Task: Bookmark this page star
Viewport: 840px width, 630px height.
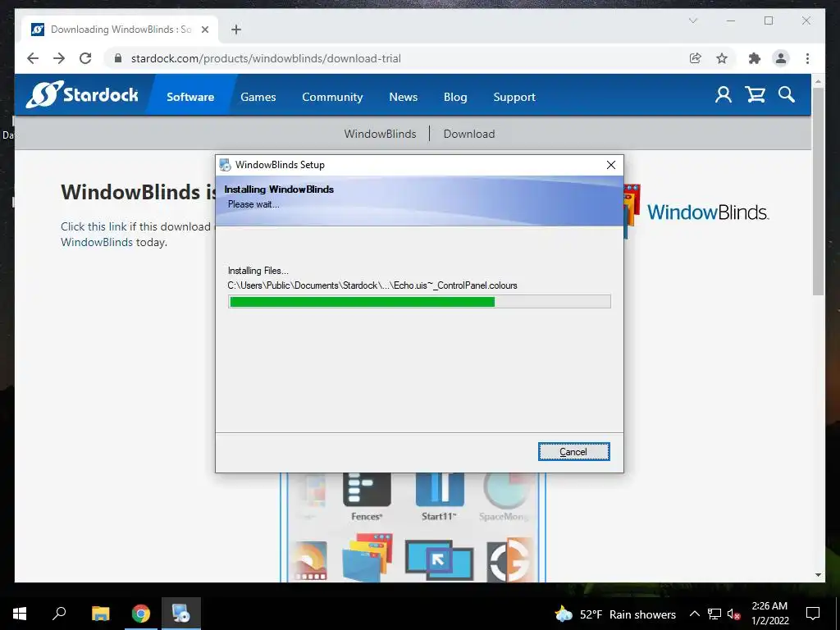Action: (x=722, y=58)
